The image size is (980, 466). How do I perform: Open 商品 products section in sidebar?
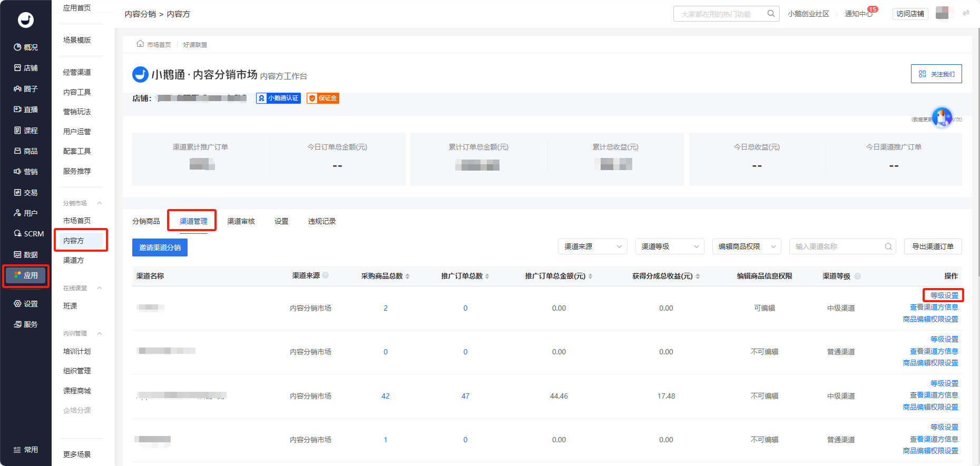26,151
